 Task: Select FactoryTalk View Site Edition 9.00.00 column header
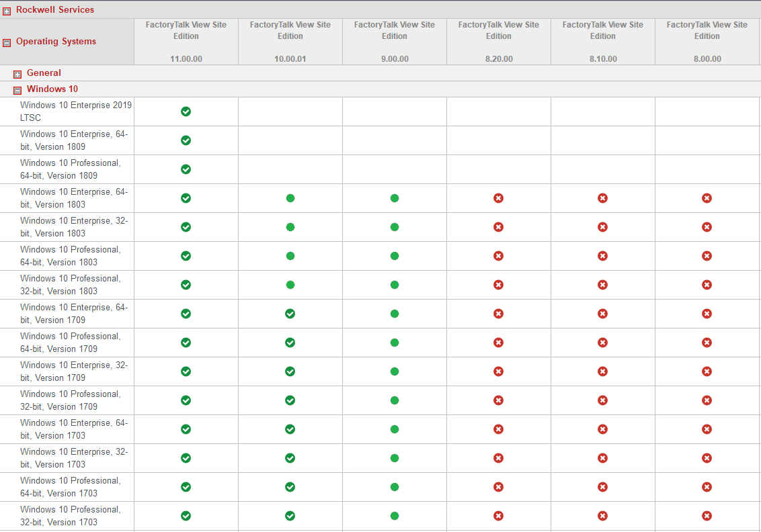coord(395,42)
